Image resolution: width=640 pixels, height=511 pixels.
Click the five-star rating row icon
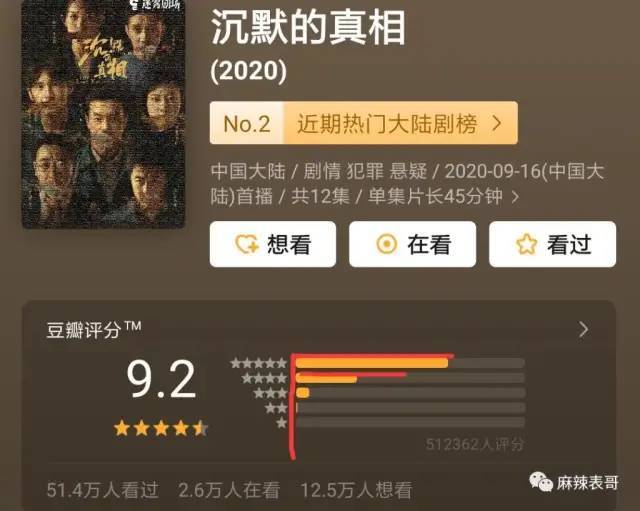(x=259, y=363)
